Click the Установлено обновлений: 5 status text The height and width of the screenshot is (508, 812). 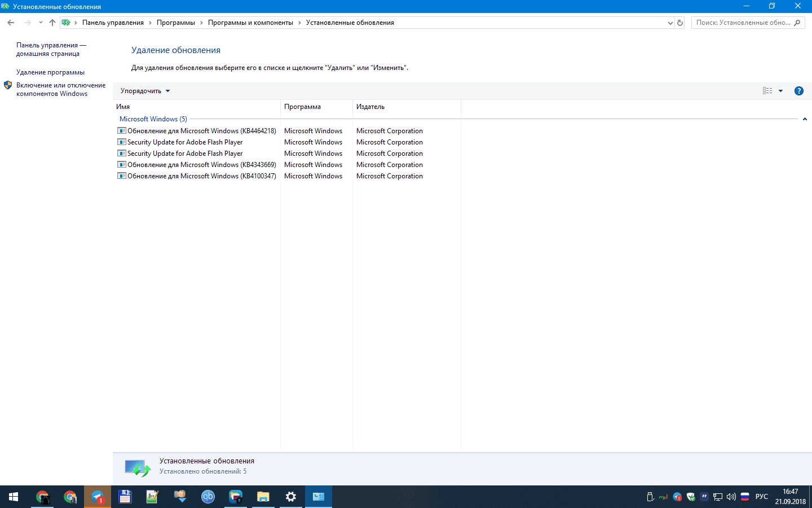coord(203,471)
